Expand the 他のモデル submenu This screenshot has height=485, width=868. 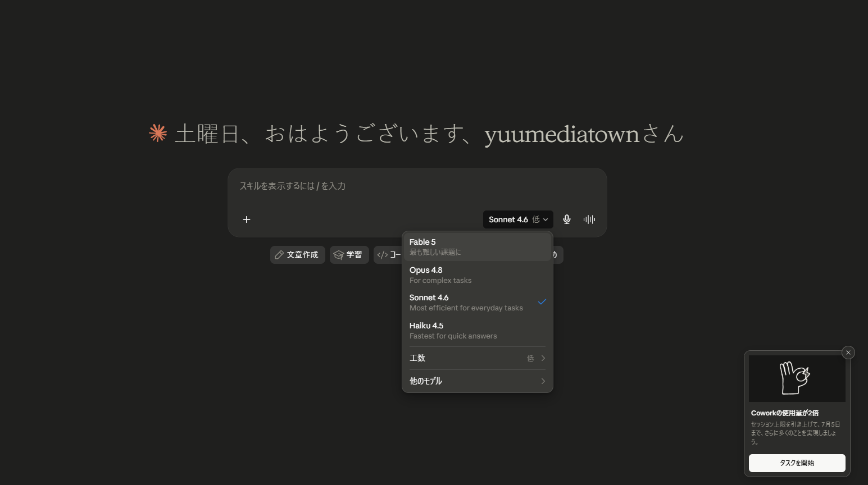(x=477, y=381)
